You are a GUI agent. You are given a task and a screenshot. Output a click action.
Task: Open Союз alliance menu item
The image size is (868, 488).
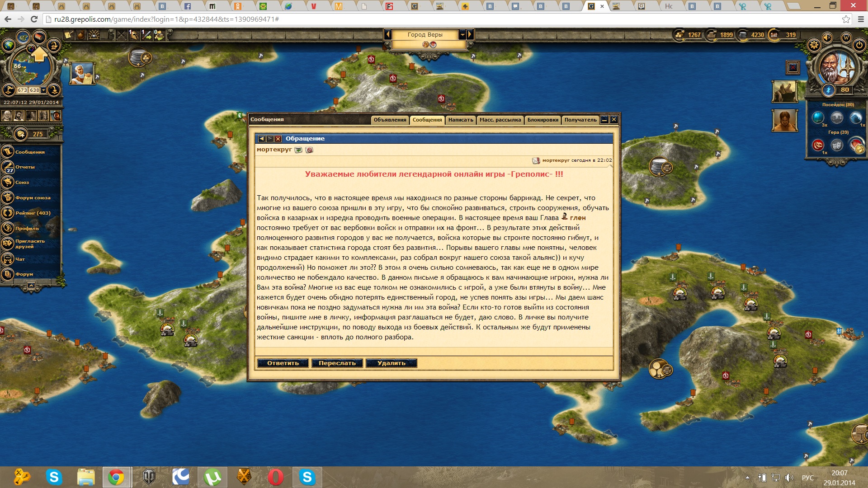[30, 182]
